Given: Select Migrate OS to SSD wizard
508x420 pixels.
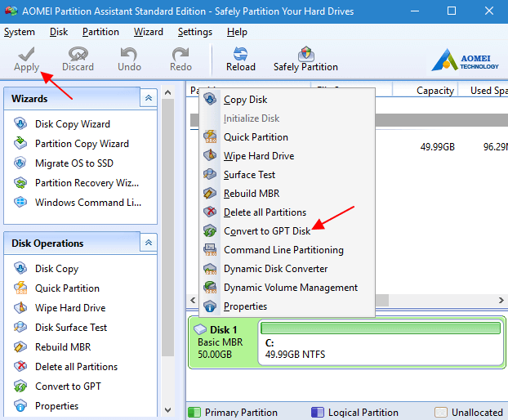Looking at the screenshot, I should coord(74,163).
